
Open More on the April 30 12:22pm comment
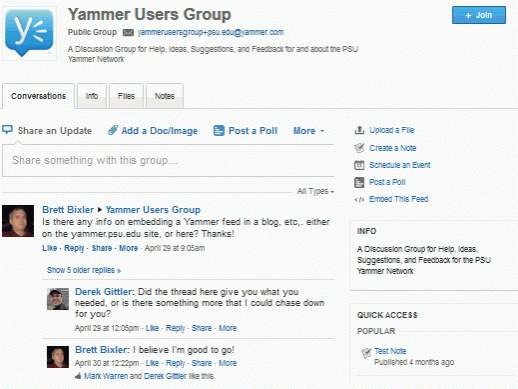click(x=228, y=363)
